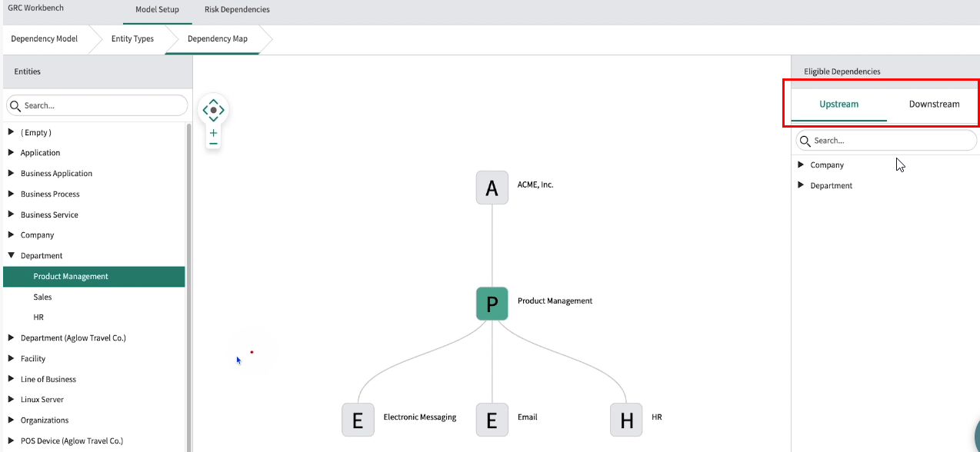Zoom in with the plus icon
The height and width of the screenshot is (452, 980).
tap(213, 133)
